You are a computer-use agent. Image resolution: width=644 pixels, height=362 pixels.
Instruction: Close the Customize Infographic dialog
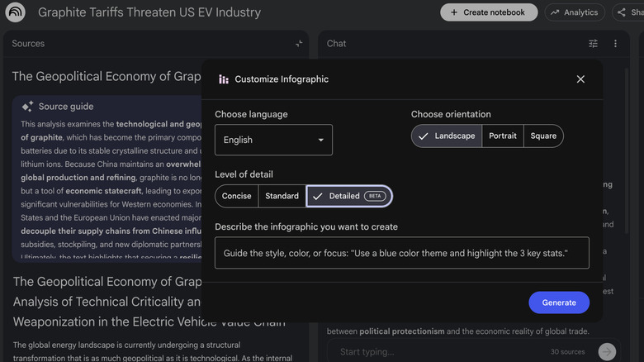[580, 79]
